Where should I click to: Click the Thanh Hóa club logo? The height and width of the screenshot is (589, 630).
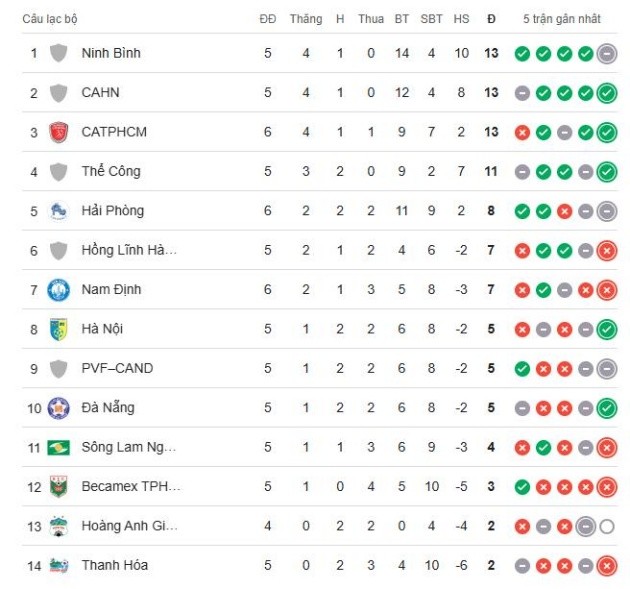[58, 566]
